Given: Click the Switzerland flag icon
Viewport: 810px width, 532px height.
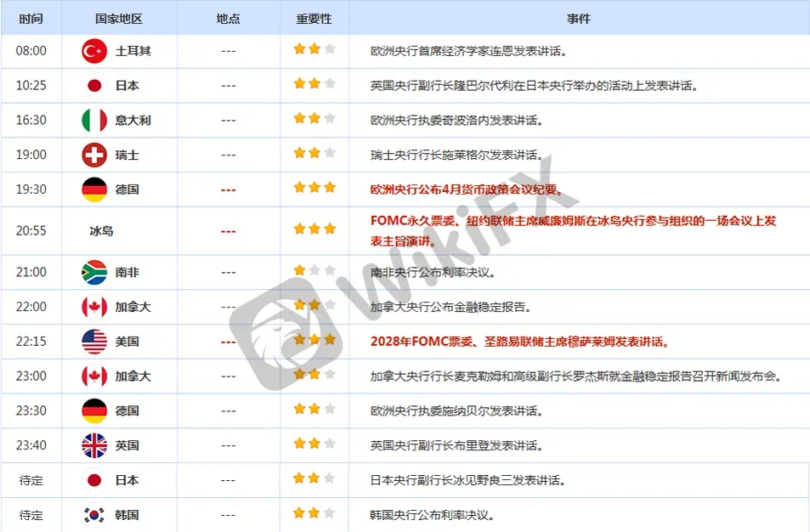Looking at the screenshot, I should click(x=94, y=155).
